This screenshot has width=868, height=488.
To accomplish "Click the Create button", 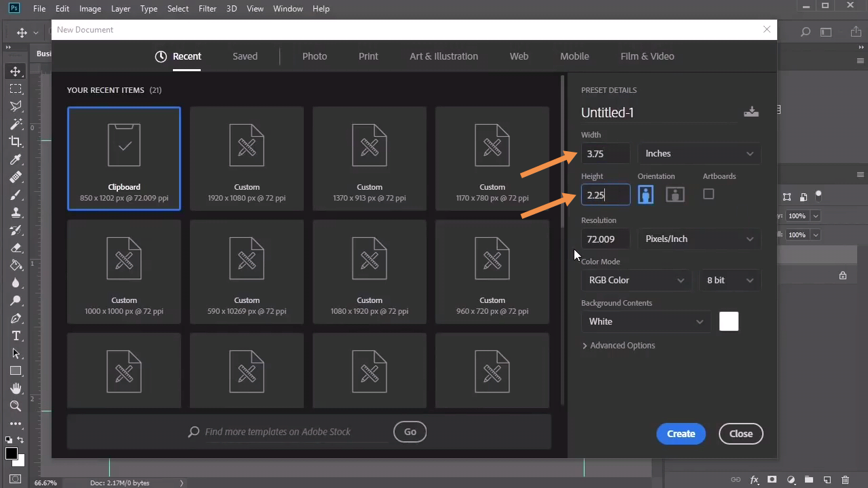I will (x=681, y=434).
